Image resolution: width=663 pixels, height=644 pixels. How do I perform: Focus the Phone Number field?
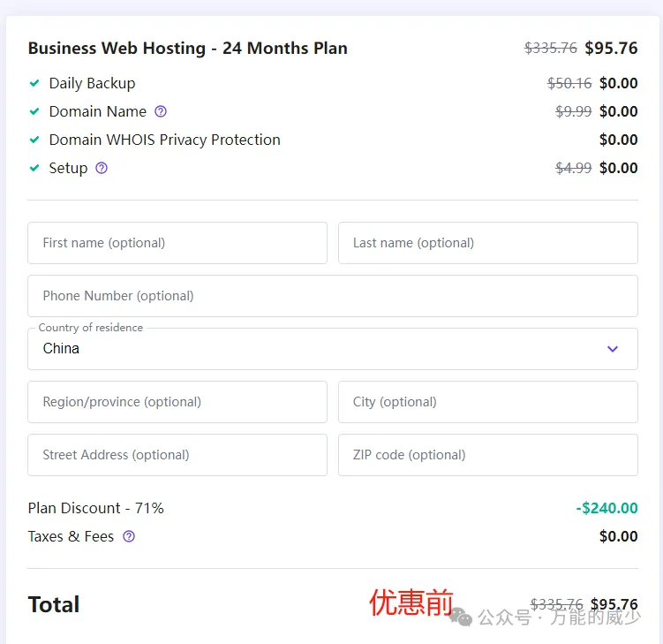[x=332, y=296]
